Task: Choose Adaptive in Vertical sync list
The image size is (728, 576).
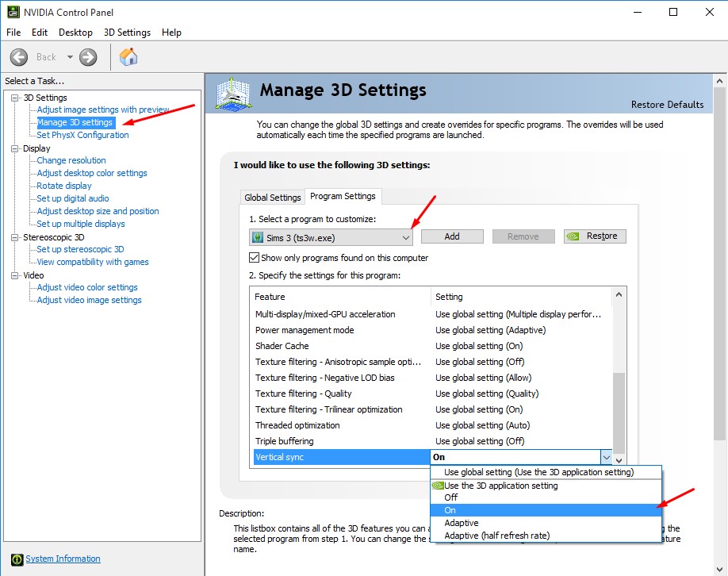Action: [x=546, y=523]
